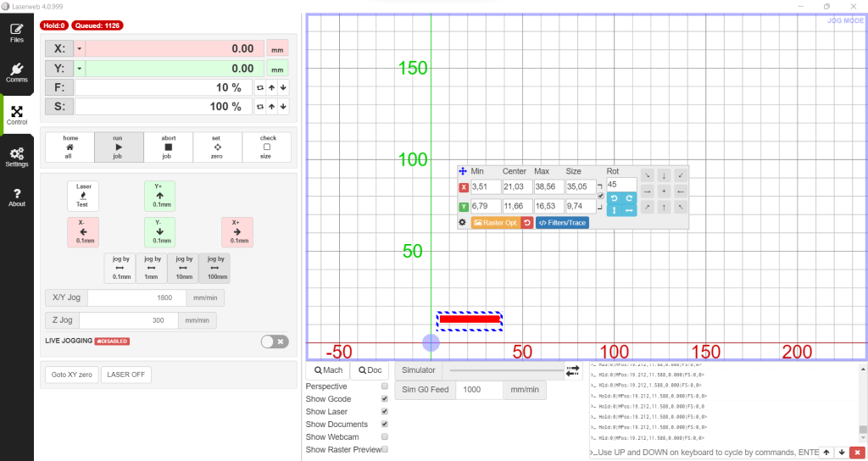Open the Y axis dropdown arrow
The image size is (868, 461).
click(x=80, y=69)
